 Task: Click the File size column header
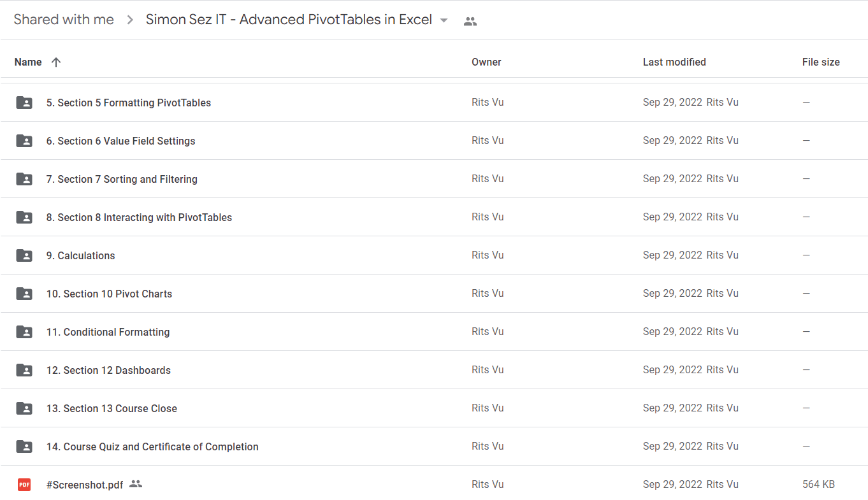[x=821, y=62]
